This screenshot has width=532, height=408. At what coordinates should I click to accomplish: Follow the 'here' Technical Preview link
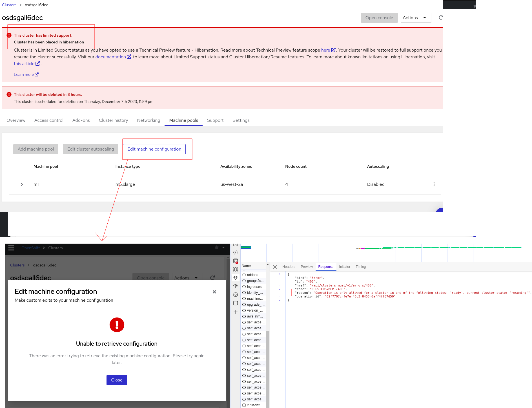point(328,50)
